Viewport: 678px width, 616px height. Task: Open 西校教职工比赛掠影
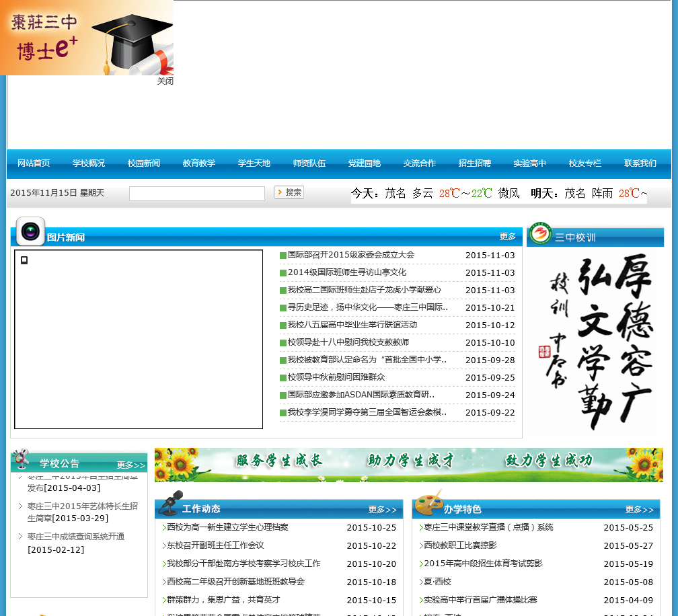(x=460, y=545)
